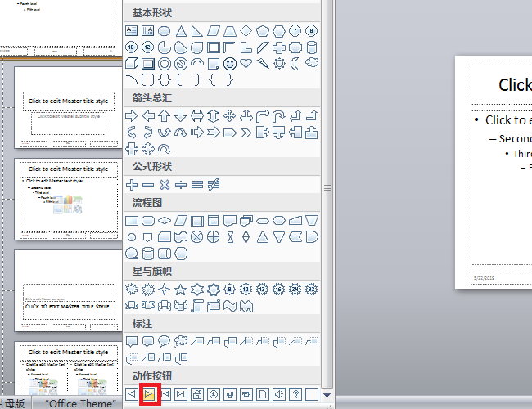Select the Text Box basic shape
The image size is (532, 409).
(132, 31)
